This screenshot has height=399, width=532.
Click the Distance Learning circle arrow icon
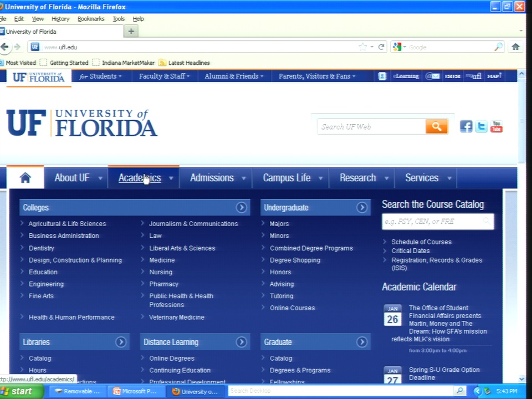[241, 342]
